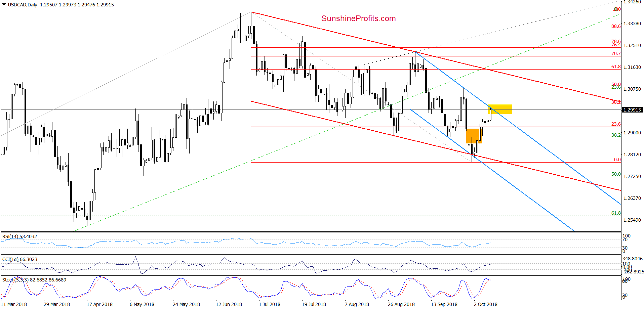Click the 1.28120 price axis label
644x309 pixels.
pyautogui.click(x=632, y=154)
